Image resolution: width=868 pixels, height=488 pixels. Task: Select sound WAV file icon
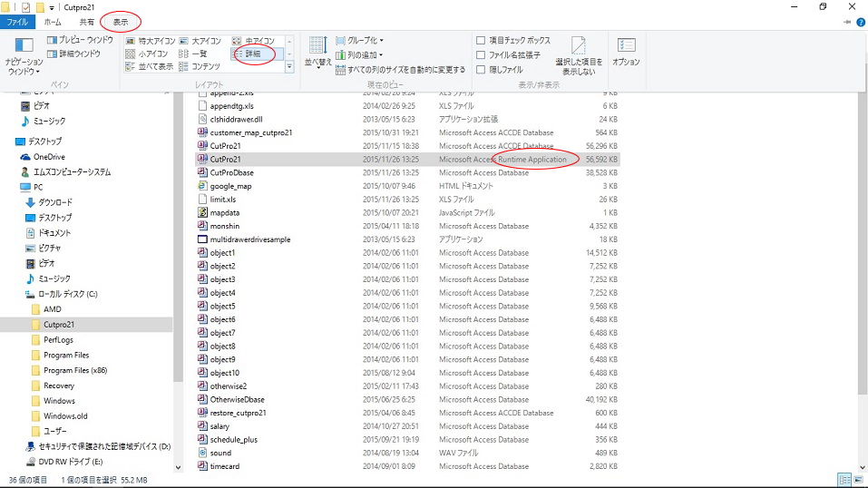202,453
